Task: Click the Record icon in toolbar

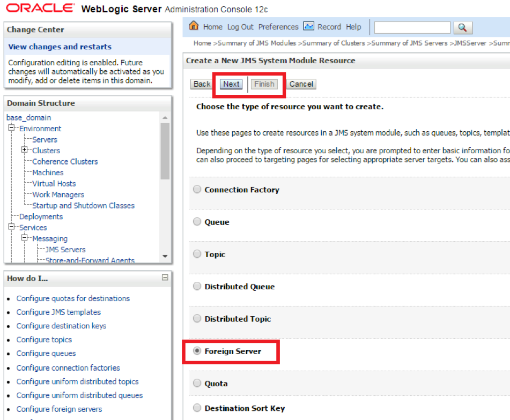Action: (309, 27)
